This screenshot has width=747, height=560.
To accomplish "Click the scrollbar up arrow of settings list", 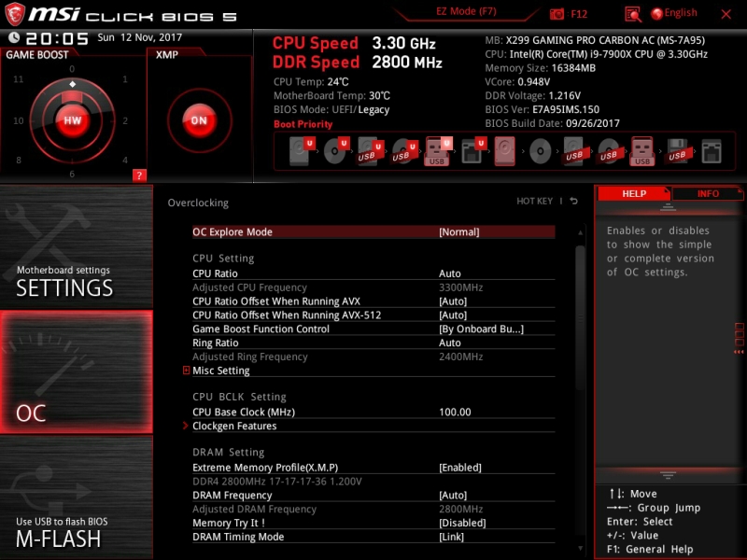I will (x=580, y=232).
